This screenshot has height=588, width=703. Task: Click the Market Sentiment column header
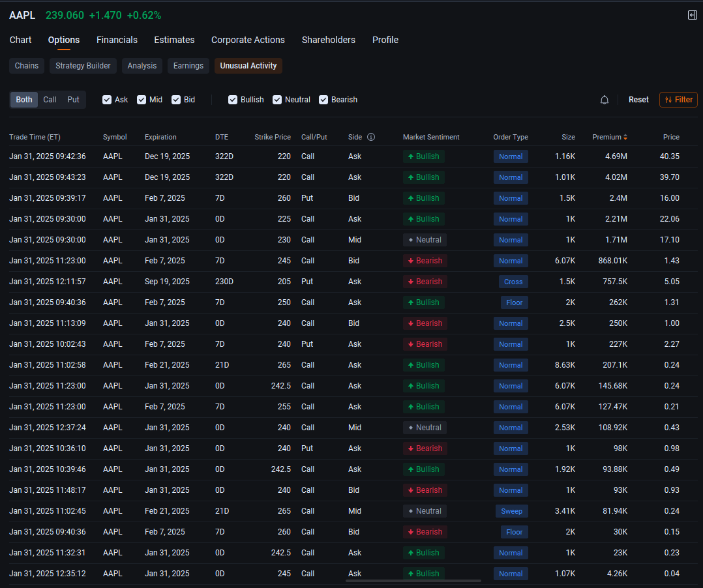[431, 137]
